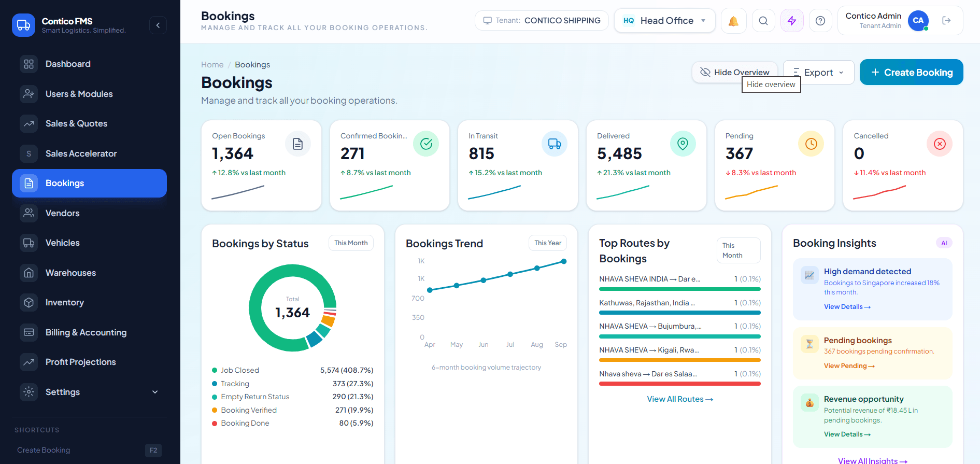Click the logout arrow icon

pos(946,20)
